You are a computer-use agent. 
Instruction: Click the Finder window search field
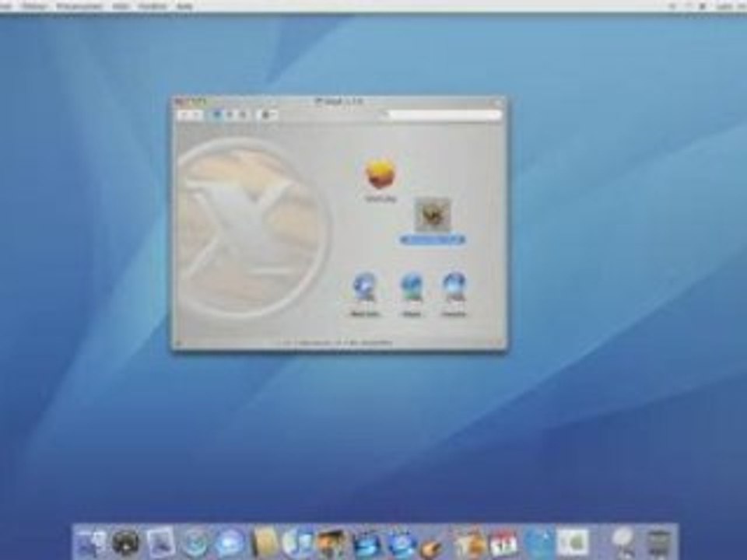[x=443, y=115]
